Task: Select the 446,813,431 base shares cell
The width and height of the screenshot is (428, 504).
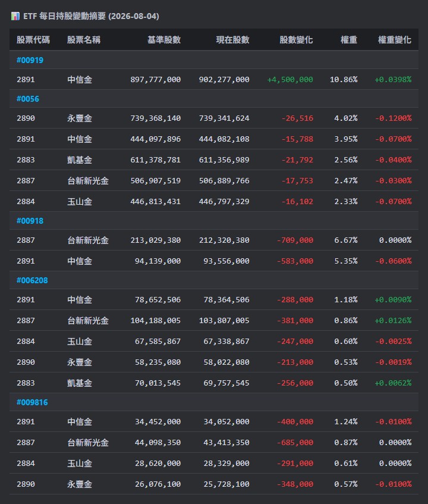Action: [x=155, y=202]
